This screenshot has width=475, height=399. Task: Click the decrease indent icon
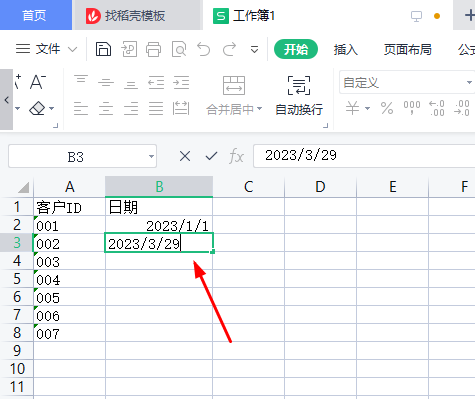point(156,82)
